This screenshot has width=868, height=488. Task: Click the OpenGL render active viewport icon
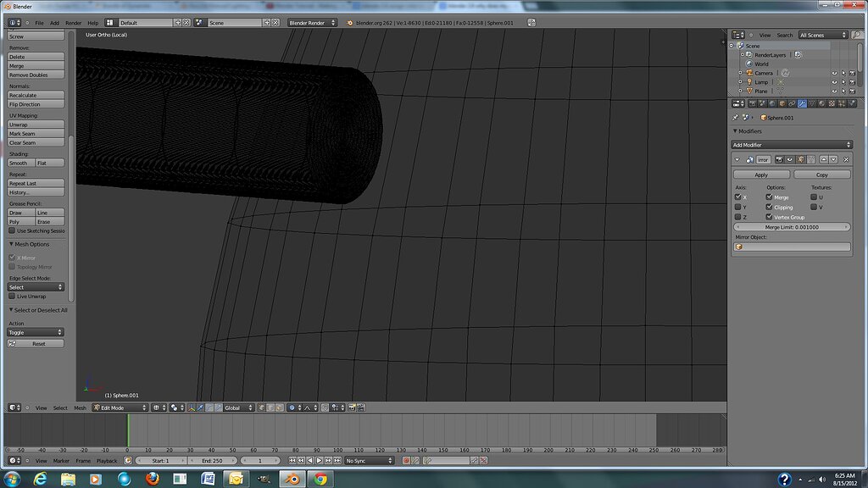click(352, 408)
